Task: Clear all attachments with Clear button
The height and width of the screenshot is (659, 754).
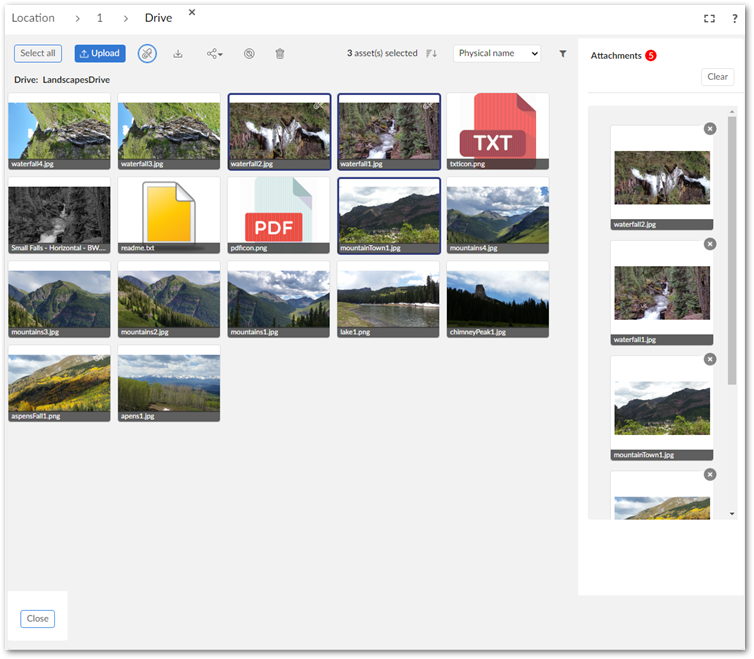Action: (717, 77)
